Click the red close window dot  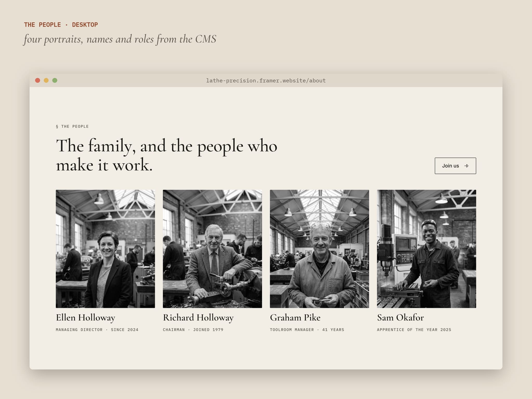click(38, 80)
